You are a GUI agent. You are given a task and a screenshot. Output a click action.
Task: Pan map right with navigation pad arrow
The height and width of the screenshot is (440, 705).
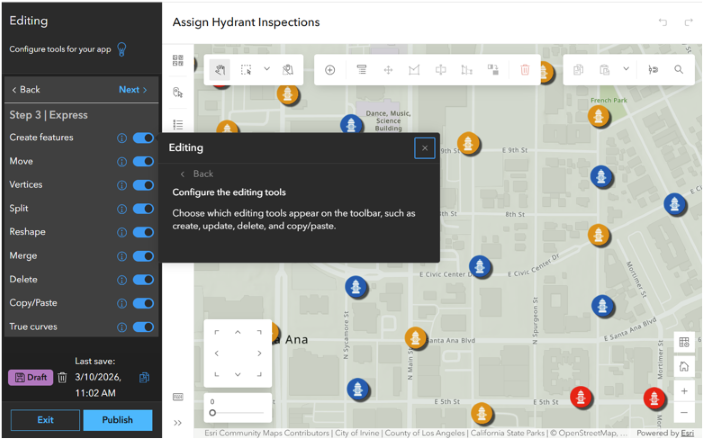click(x=259, y=354)
